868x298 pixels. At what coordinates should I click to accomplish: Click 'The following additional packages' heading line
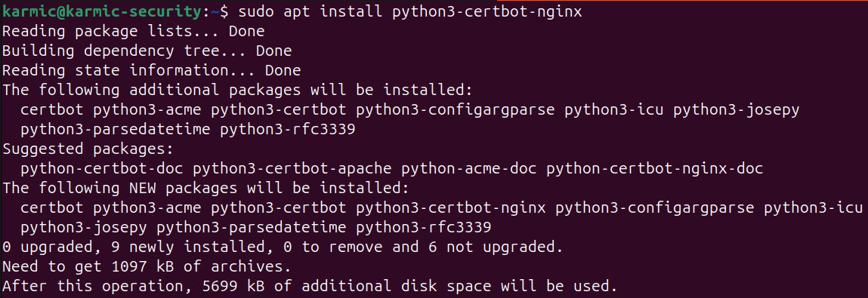pyautogui.click(x=237, y=90)
